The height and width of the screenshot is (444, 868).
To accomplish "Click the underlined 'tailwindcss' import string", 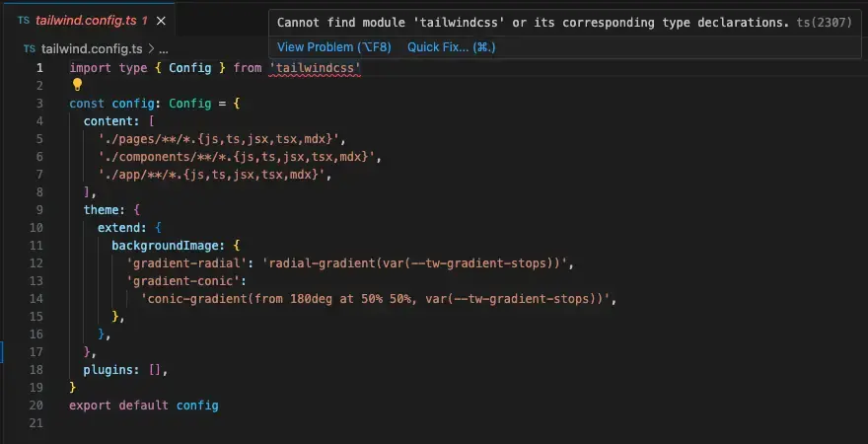I will 315,68.
